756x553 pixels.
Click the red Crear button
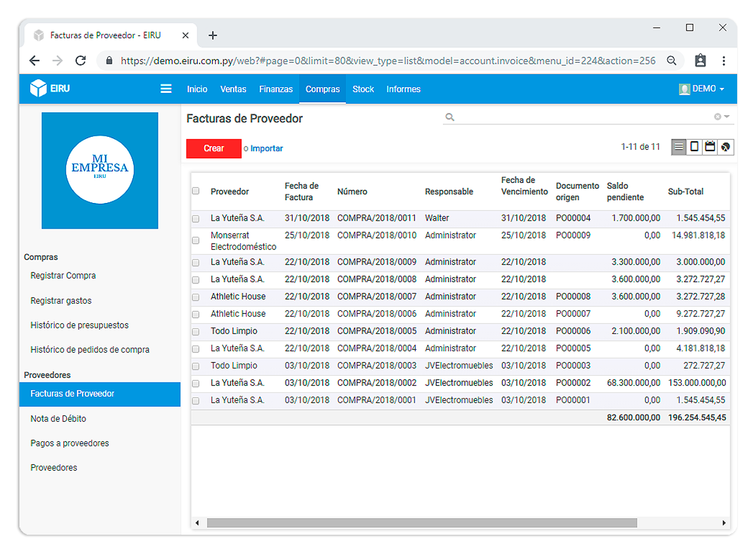tap(214, 148)
